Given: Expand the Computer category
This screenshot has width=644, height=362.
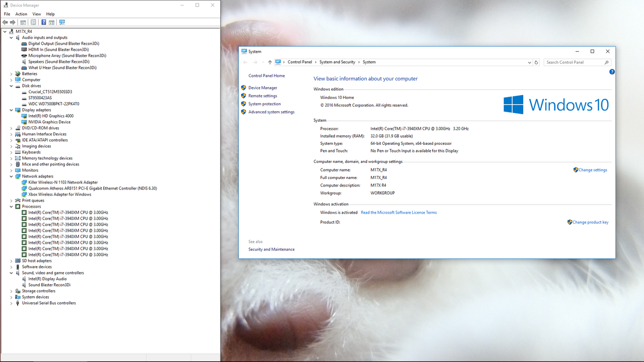Looking at the screenshot, I should click(11, 80).
